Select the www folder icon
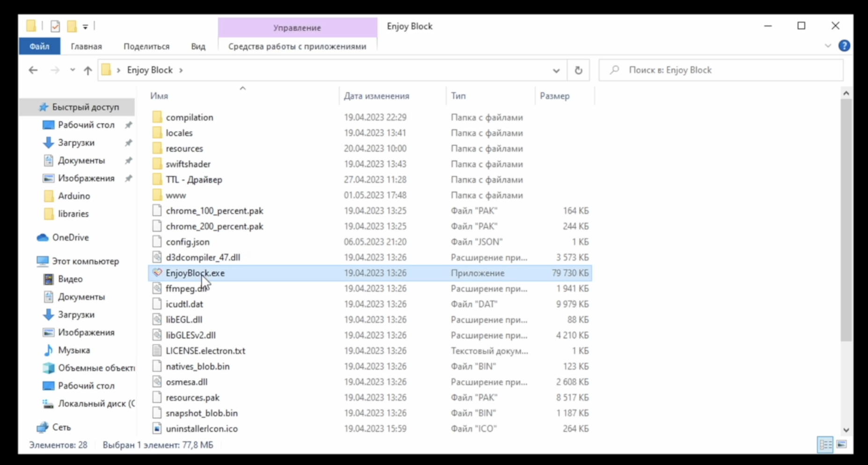The height and width of the screenshot is (465, 868). (x=157, y=195)
